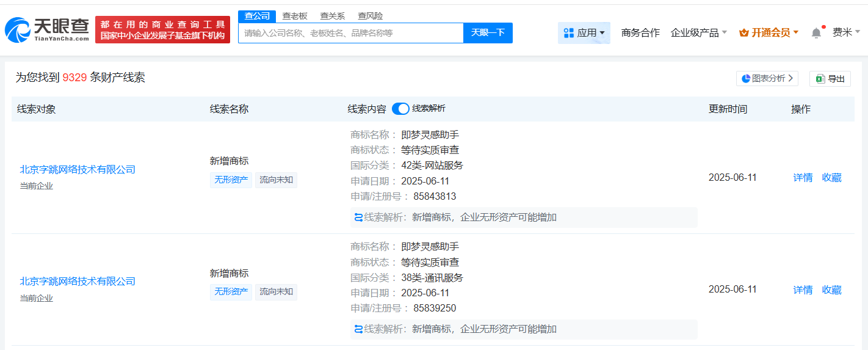This screenshot has height=350, width=868.
Task: Open 详情 for trademark 85843813
Action: click(x=803, y=178)
